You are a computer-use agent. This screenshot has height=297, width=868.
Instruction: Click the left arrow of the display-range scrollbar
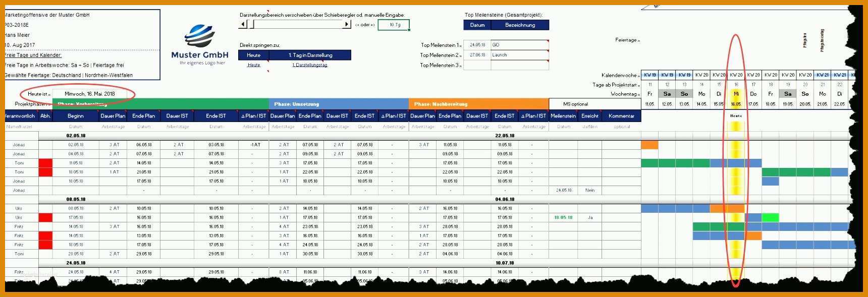[243, 24]
